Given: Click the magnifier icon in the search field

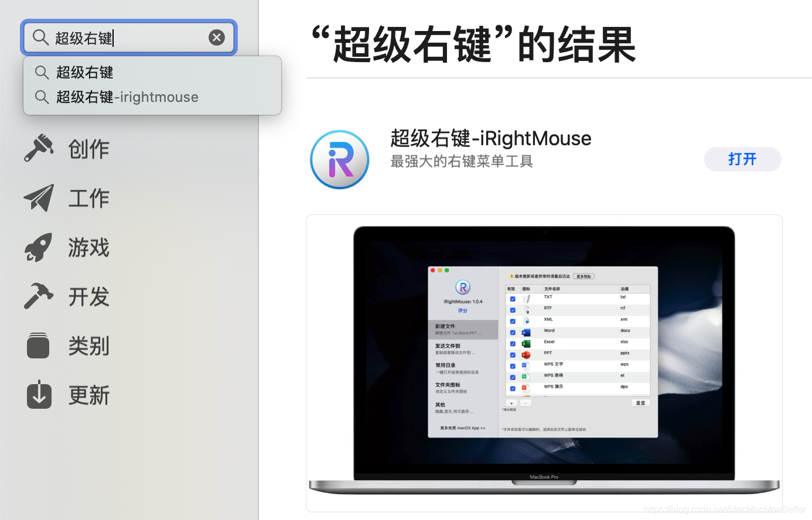Looking at the screenshot, I should (40, 37).
